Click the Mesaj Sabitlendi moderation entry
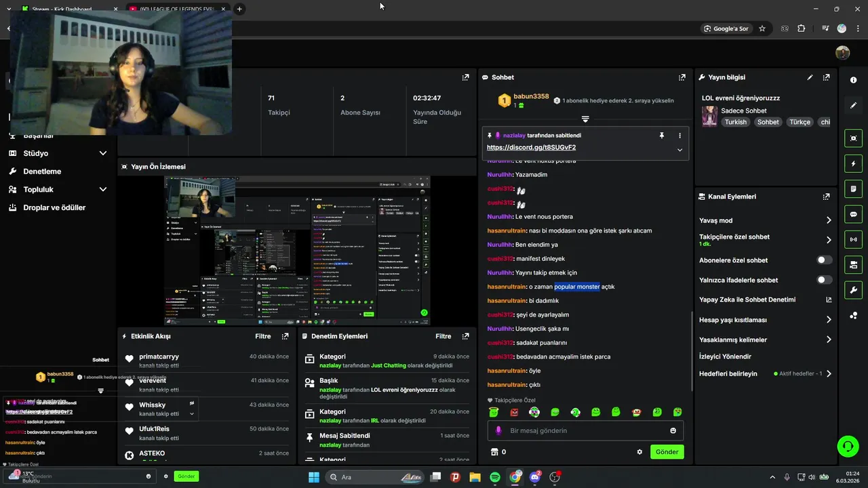The width and height of the screenshot is (868, 488). pos(387,440)
